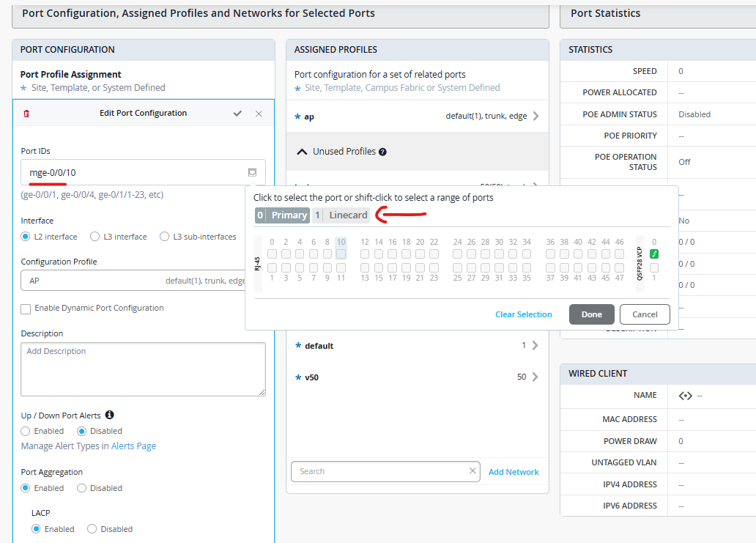
Task: Select RJ-45 port 22 box
Action: [x=434, y=254]
